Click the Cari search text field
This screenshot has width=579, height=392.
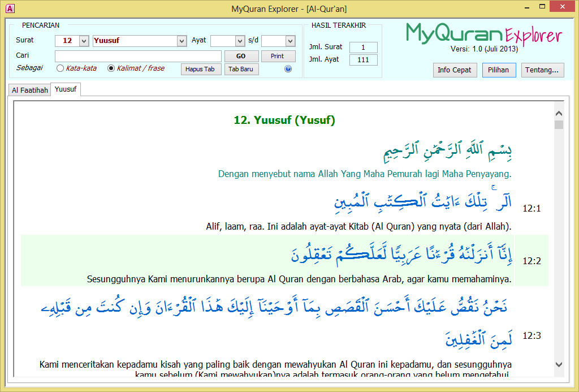coord(138,57)
